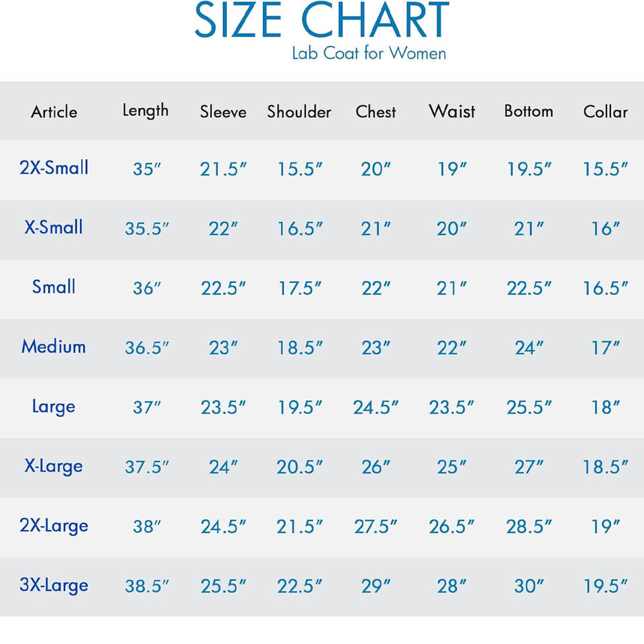Click the X-Small size label
Screen dimensions: 644x644
point(54,227)
